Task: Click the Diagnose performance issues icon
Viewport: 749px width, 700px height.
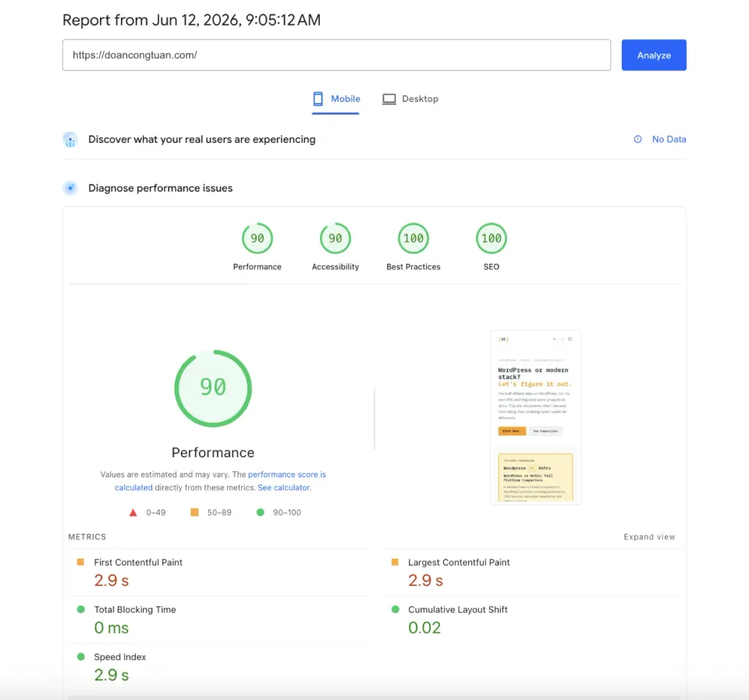Action: click(x=70, y=188)
